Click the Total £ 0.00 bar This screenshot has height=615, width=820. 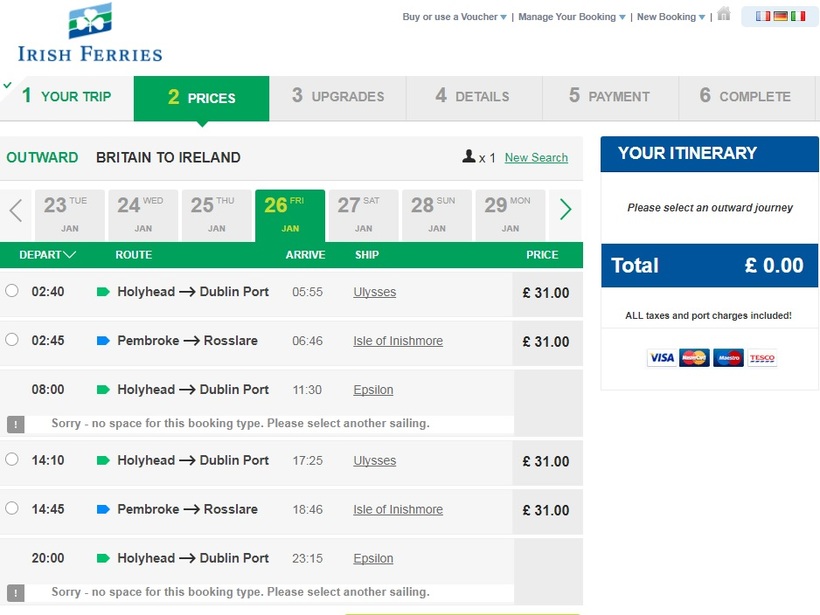[x=710, y=266]
